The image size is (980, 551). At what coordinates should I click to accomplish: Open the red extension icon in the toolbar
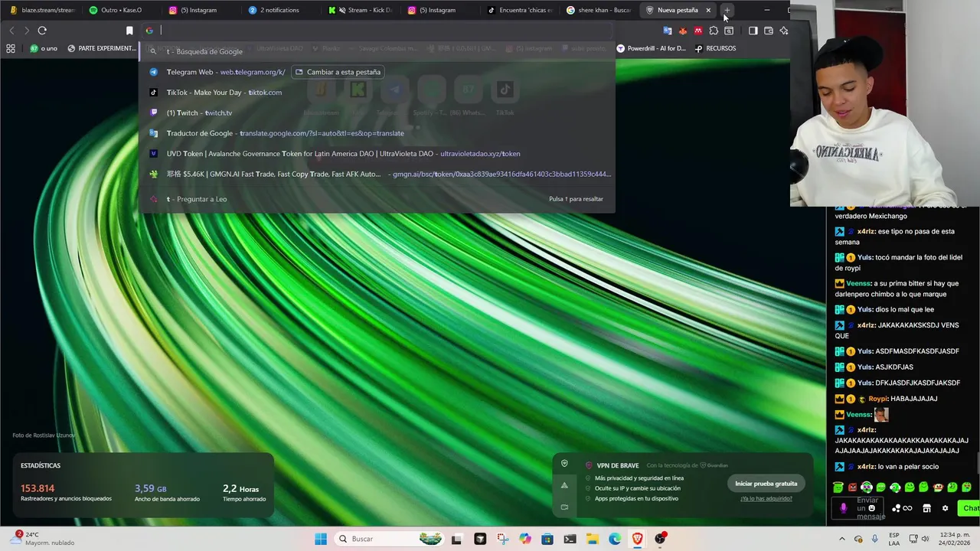click(x=698, y=31)
